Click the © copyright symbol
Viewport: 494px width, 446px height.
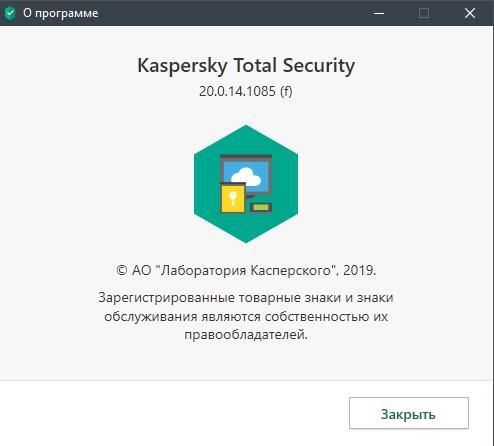coord(122,270)
